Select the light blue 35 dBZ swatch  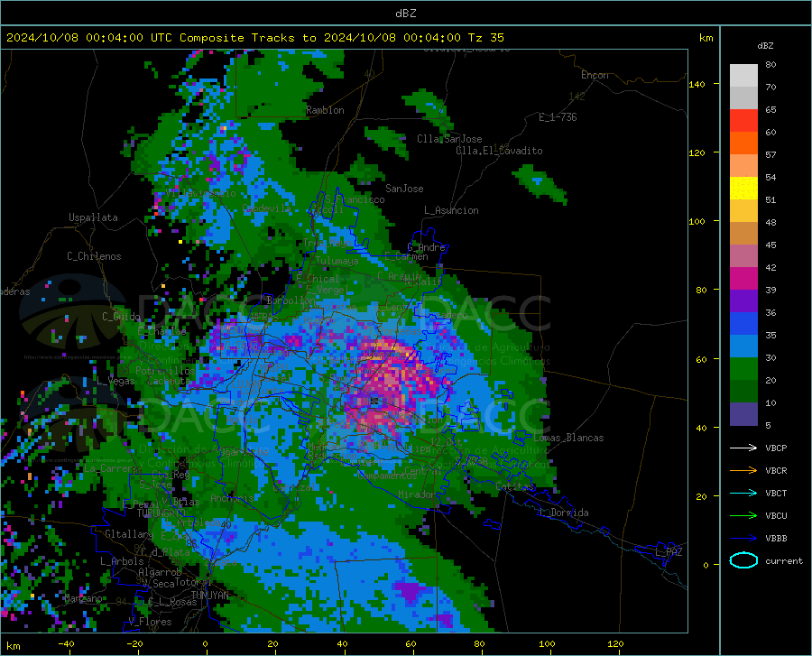coord(743,346)
